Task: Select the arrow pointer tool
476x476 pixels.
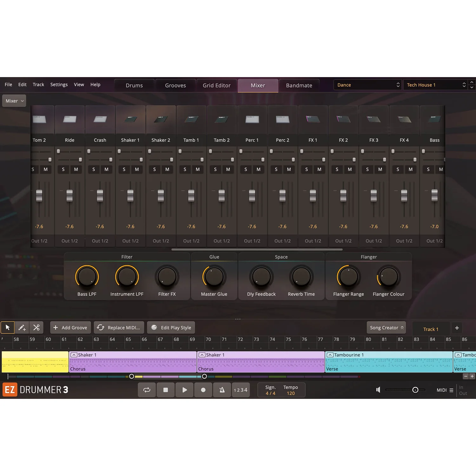Action: click(x=8, y=327)
